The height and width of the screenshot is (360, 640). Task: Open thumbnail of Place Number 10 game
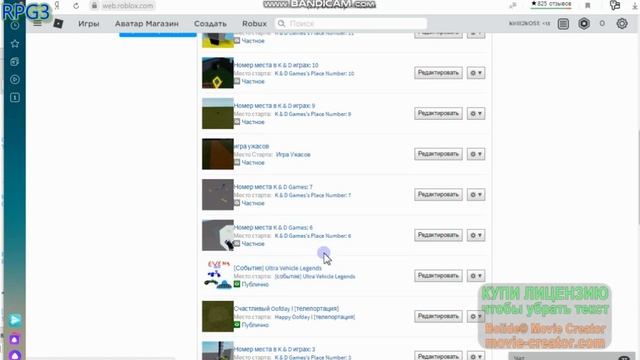coord(218,73)
